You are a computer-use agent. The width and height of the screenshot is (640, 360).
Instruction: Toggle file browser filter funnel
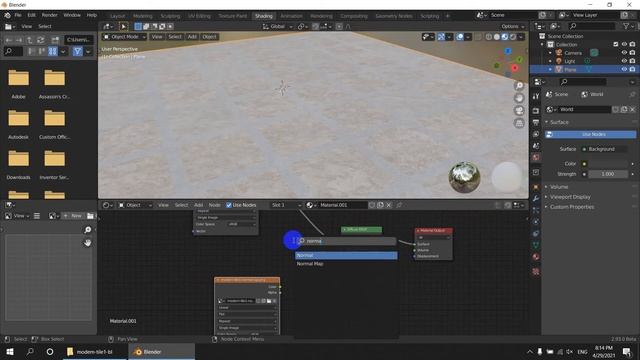coord(78,51)
